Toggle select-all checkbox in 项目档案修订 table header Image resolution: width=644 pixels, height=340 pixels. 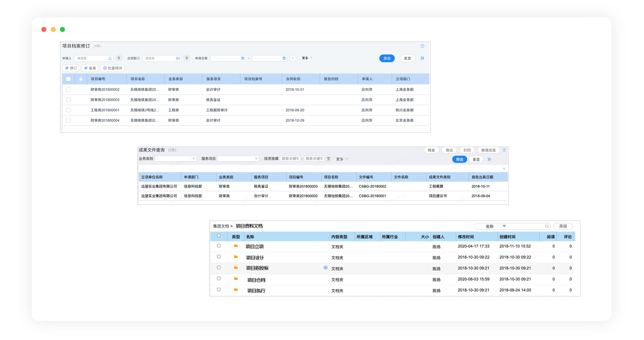[68, 79]
